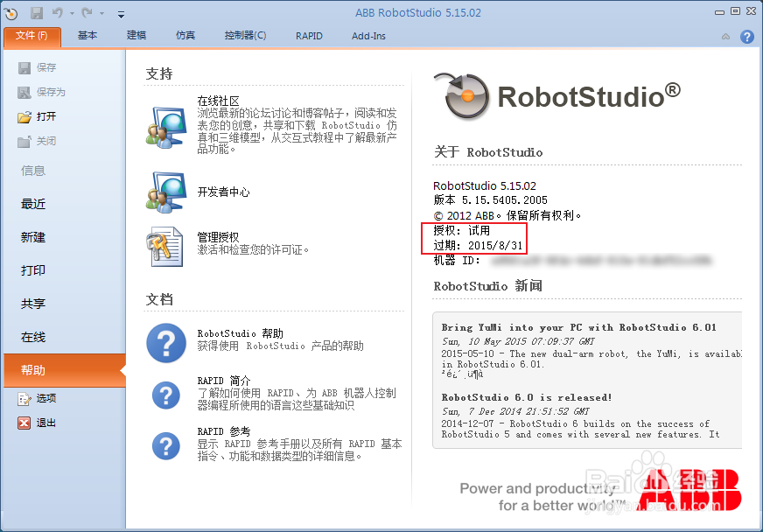763x532 pixels.
Task: Open the 管理授权 link
Action: [218, 237]
